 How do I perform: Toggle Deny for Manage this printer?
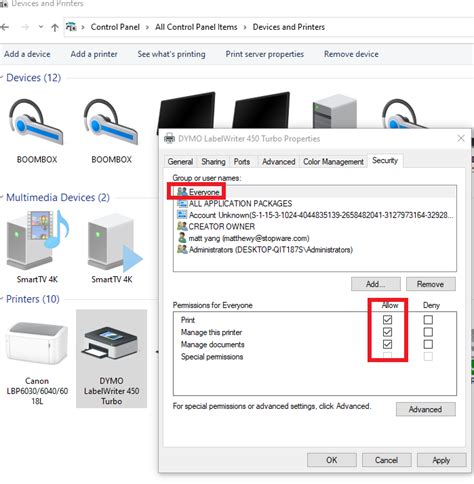pyautogui.click(x=428, y=332)
